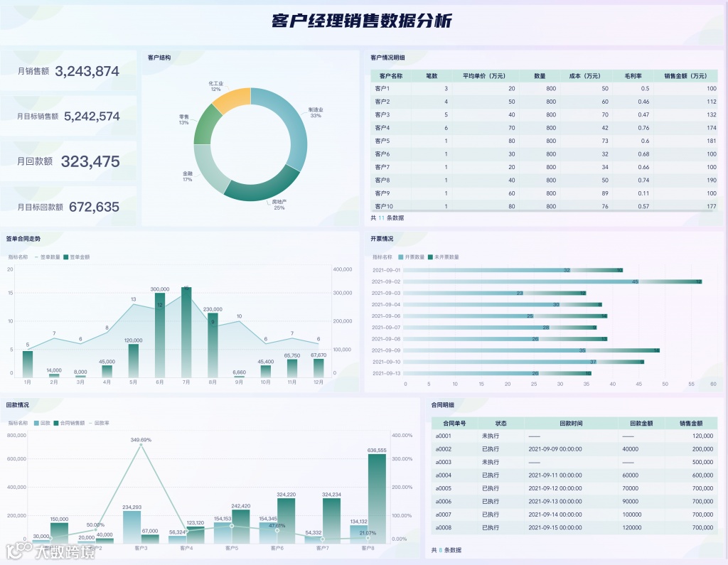Sort by 销售金额（万元） header in 客户情况明细
The height and width of the screenshot is (565, 728).
(x=685, y=75)
